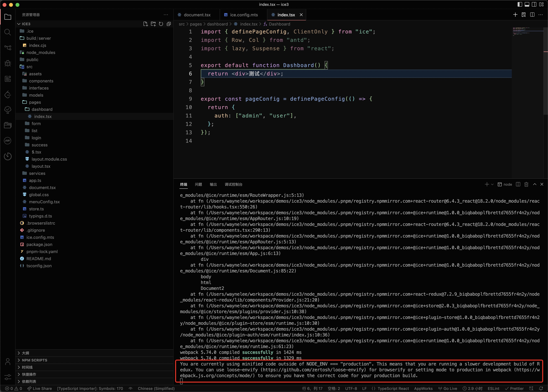This screenshot has height=392, width=548.
Task: Open layout.tsx file in explorer
Action: click(x=94, y=166)
